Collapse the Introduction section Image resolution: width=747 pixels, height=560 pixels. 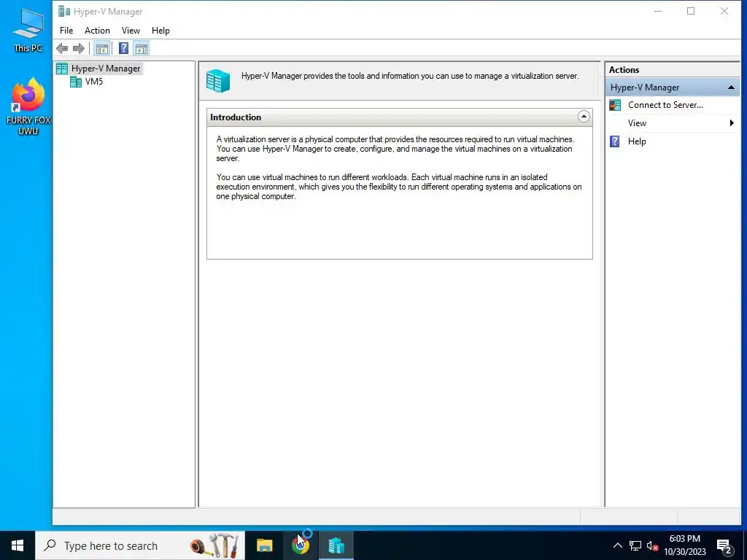(584, 117)
